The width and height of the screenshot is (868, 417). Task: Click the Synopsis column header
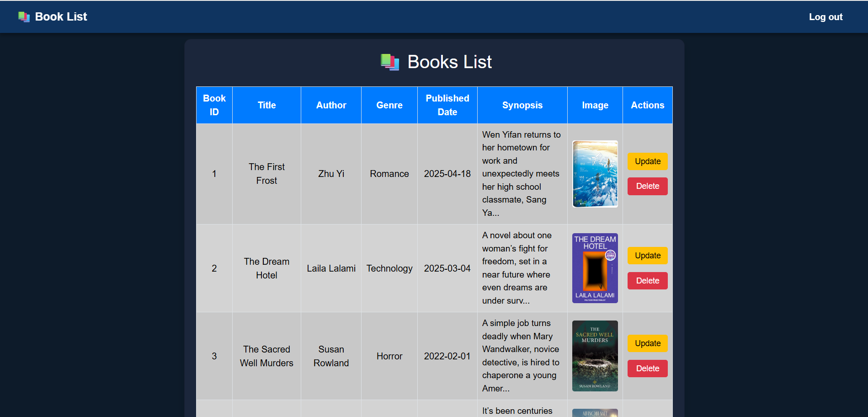(522, 105)
